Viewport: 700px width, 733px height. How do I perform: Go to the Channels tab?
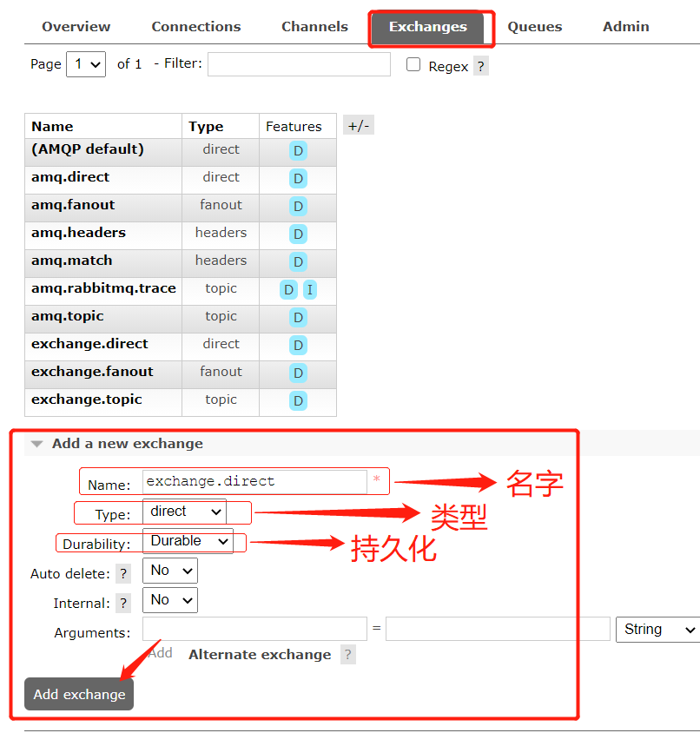coord(314,27)
